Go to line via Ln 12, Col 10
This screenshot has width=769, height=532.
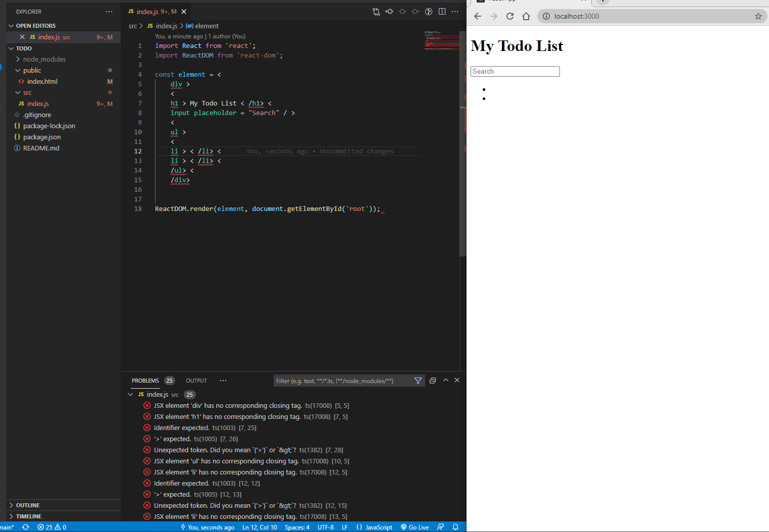tap(260, 527)
